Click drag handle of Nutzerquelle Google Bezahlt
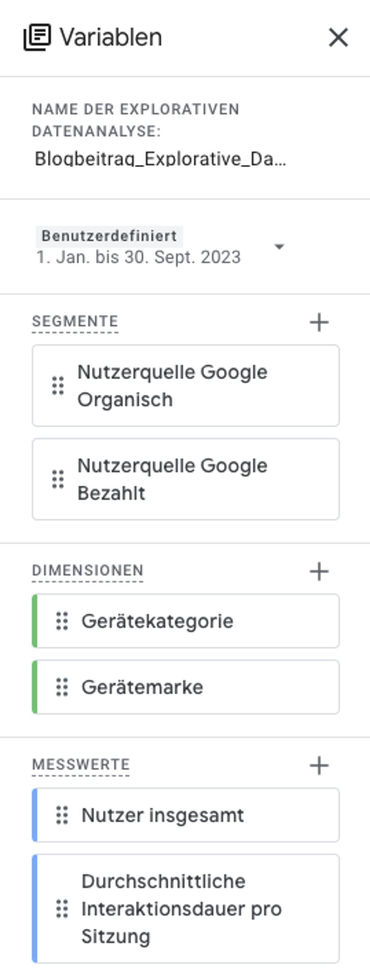Image resolution: width=370 pixels, height=980 pixels. coord(58,479)
